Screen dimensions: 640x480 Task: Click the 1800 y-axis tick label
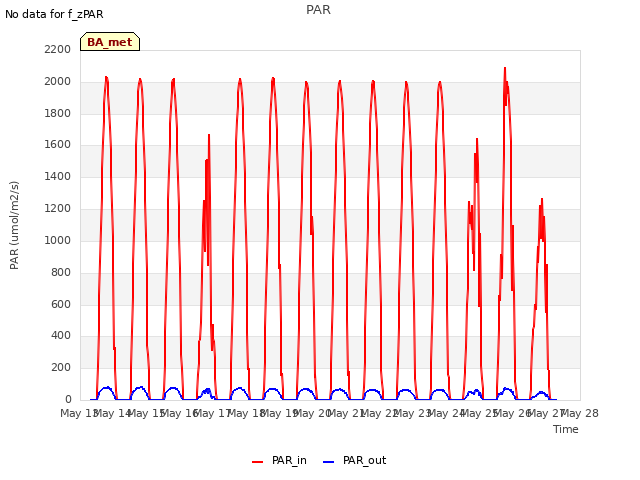58,113
